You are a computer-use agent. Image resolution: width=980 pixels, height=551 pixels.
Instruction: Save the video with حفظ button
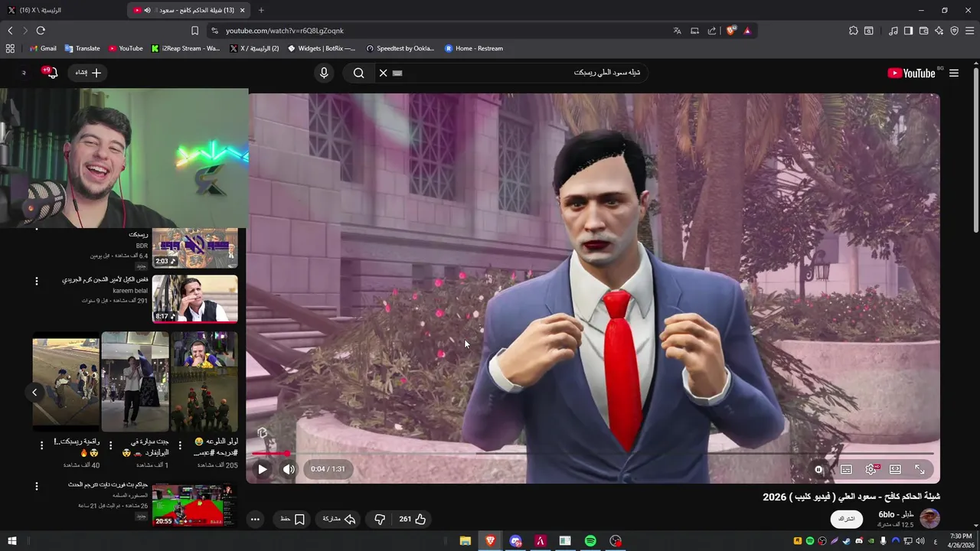(x=292, y=519)
